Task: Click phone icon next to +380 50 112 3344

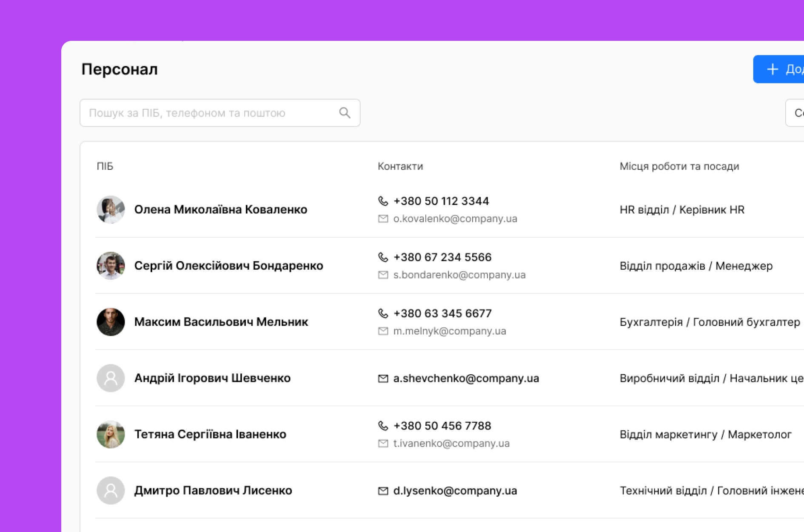Action: (x=383, y=201)
